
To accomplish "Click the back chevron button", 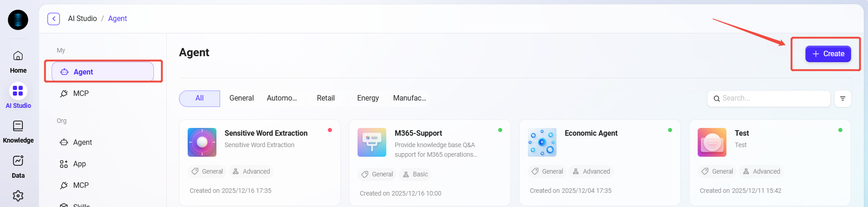I will pyautogui.click(x=54, y=19).
